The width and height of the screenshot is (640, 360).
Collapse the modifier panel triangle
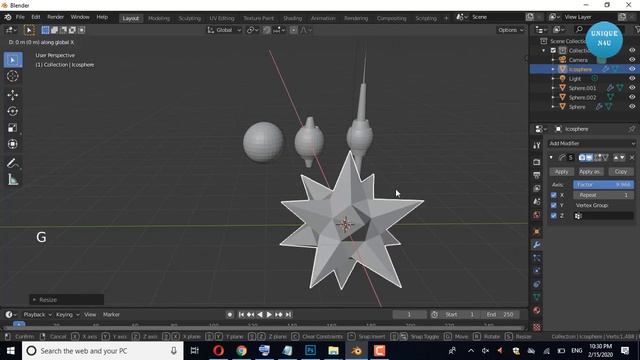pos(551,158)
